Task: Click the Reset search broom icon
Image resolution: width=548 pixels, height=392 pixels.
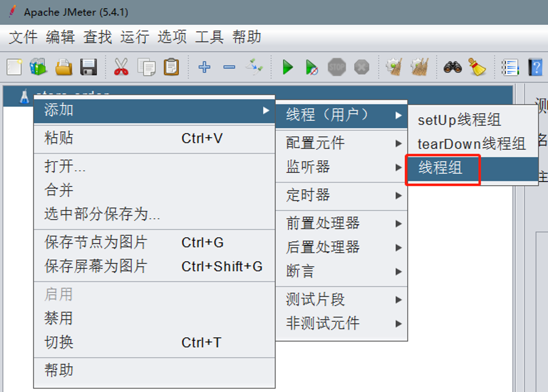Action: [x=477, y=67]
